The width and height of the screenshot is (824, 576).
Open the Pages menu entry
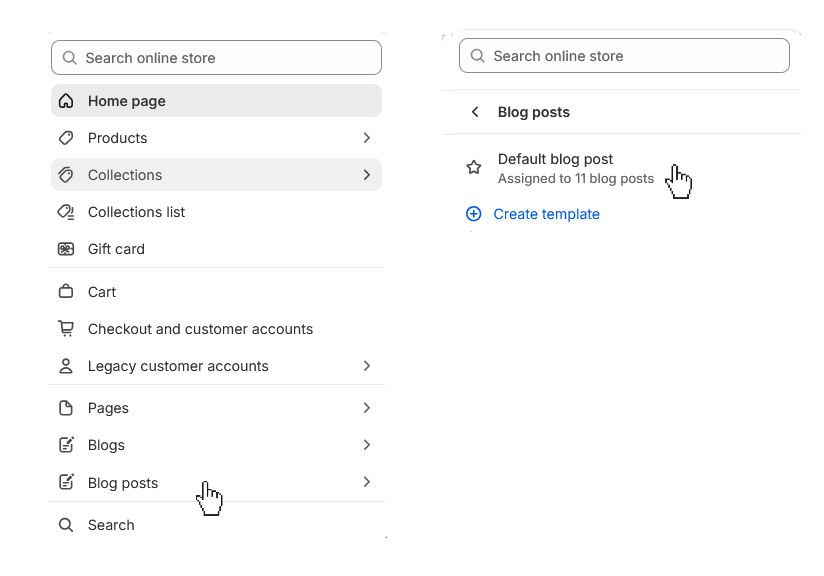[216, 408]
